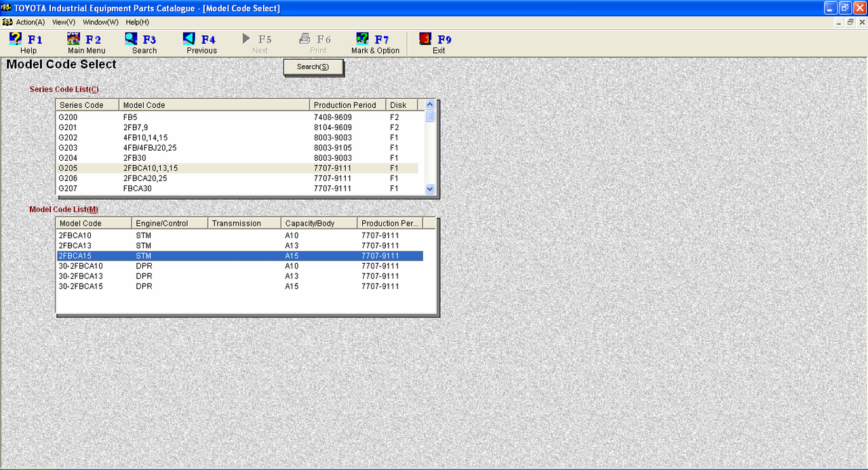Click model code 4FB/4FBJ20,25 cell

coord(150,148)
